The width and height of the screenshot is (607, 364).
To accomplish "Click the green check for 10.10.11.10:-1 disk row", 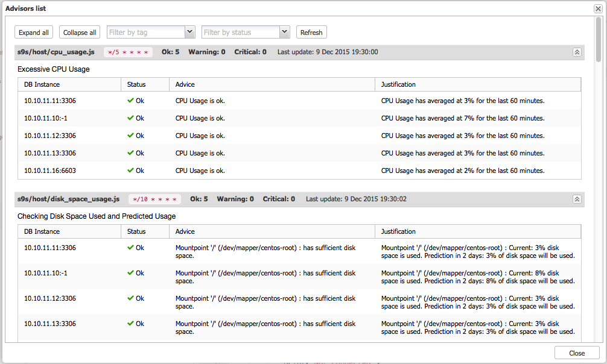I will pos(130,273).
